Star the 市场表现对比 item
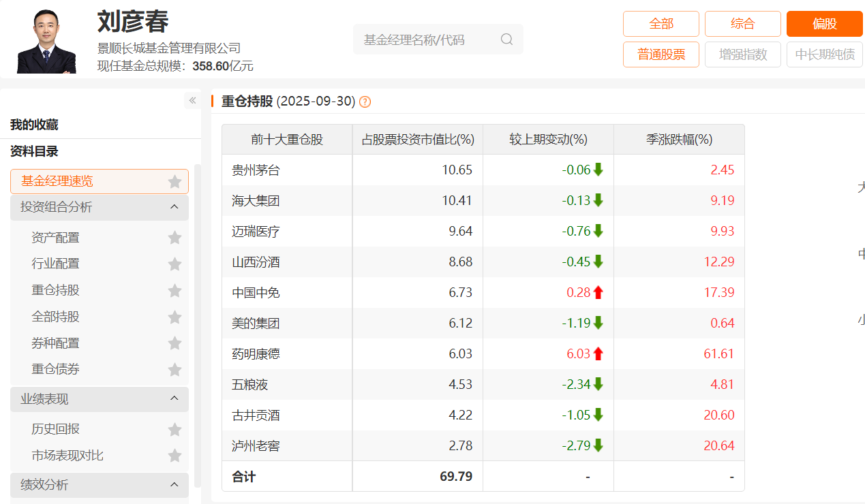Screen dimensions: 865x504 pos(174,456)
